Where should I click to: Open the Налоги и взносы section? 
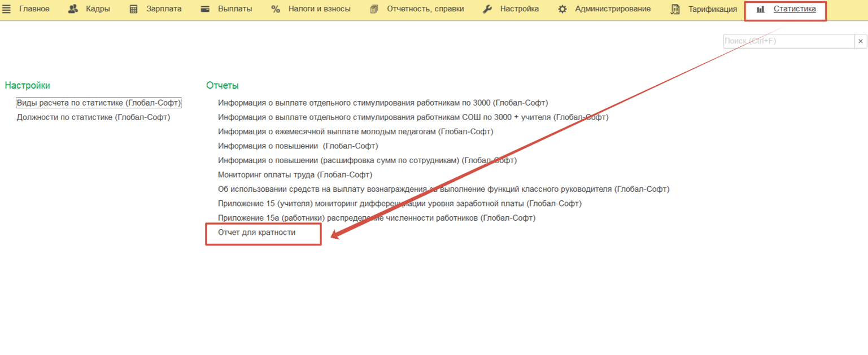coord(311,9)
